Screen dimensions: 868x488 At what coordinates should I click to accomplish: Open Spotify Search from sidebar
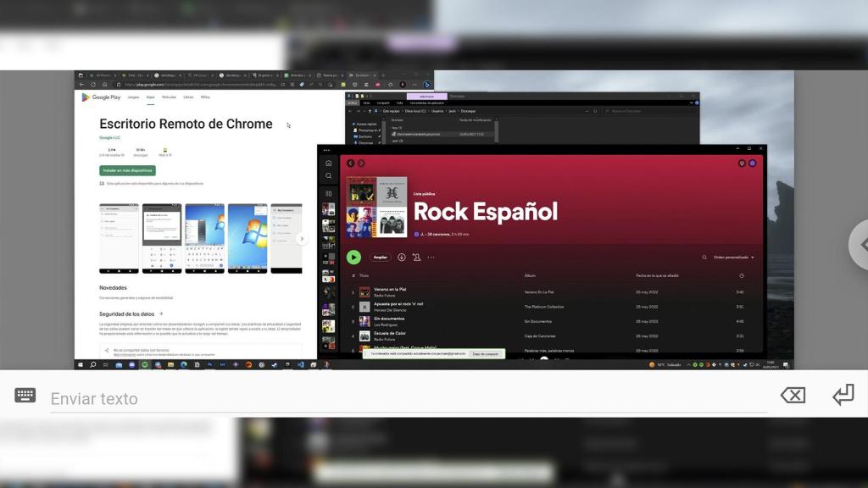pos(328,176)
